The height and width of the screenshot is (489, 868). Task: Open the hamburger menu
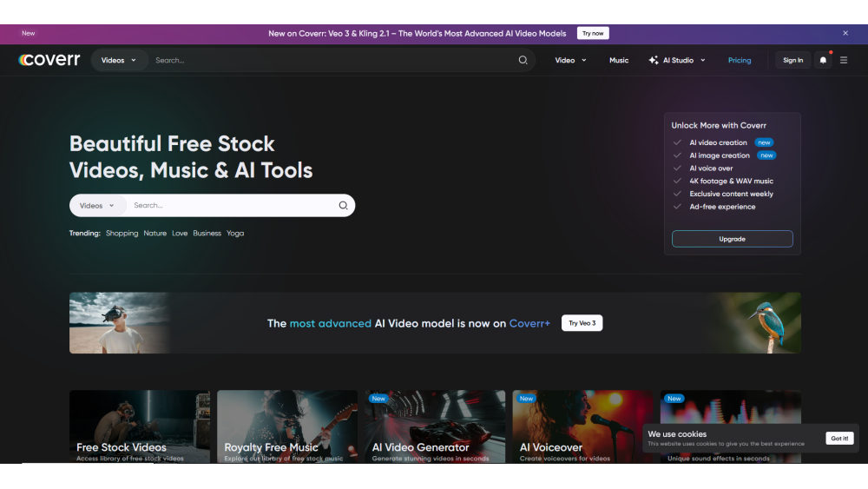(844, 60)
